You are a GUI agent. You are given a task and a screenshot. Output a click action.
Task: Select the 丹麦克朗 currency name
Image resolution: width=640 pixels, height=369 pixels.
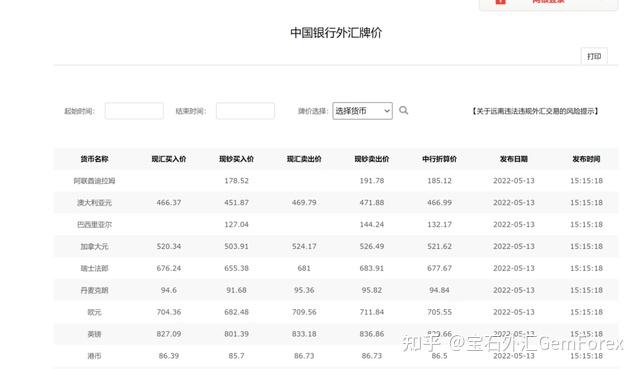coord(94,290)
